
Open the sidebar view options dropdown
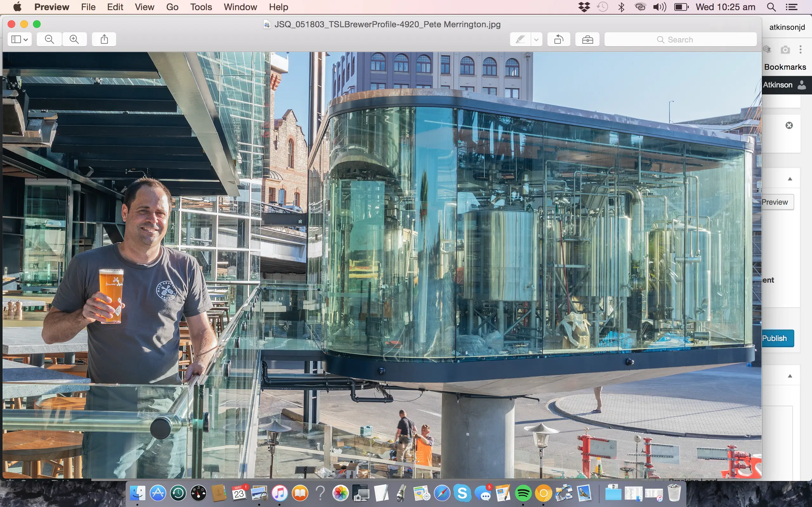19,40
